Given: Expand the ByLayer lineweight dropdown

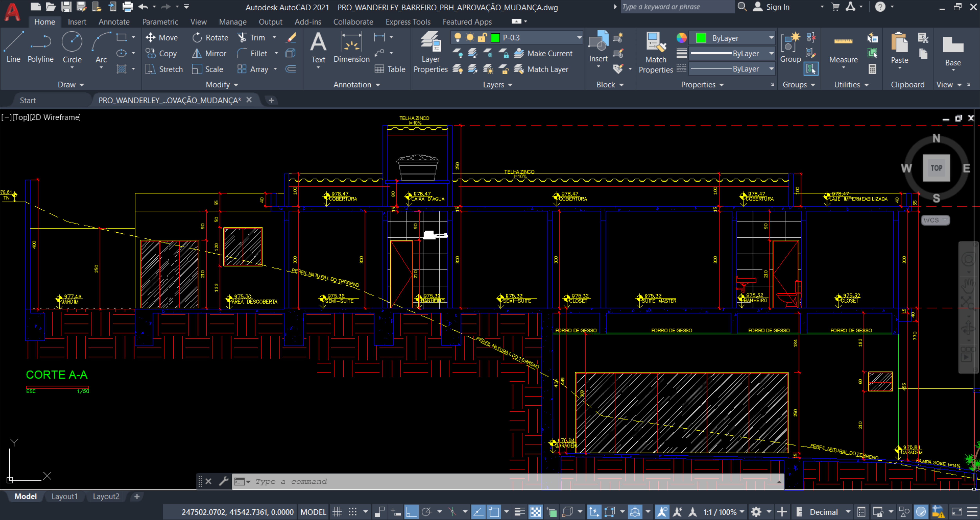Looking at the screenshot, I should point(772,53).
